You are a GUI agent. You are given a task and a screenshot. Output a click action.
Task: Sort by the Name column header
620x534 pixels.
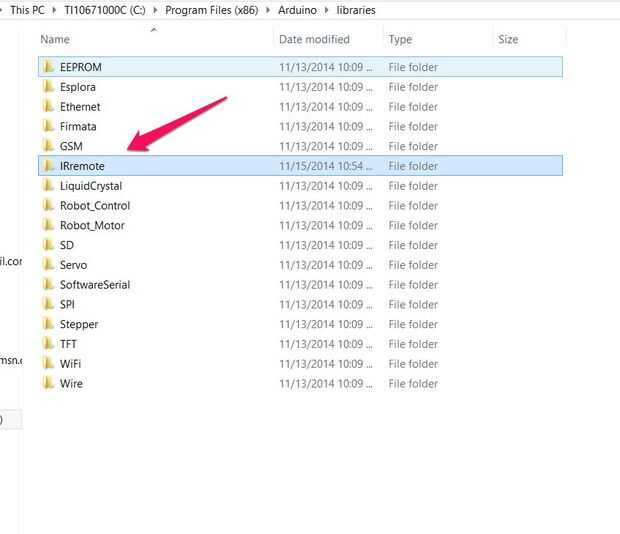click(55, 40)
